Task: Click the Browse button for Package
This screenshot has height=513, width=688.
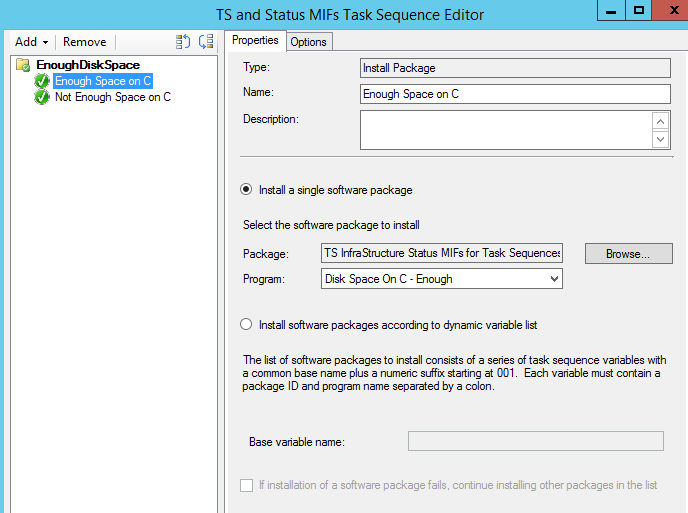Action: [628, 254]
